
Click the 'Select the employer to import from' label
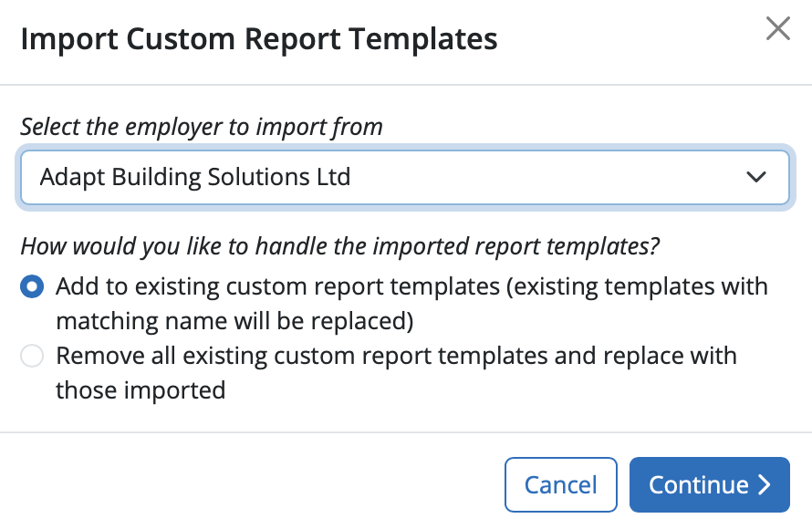tap(202, 126)
